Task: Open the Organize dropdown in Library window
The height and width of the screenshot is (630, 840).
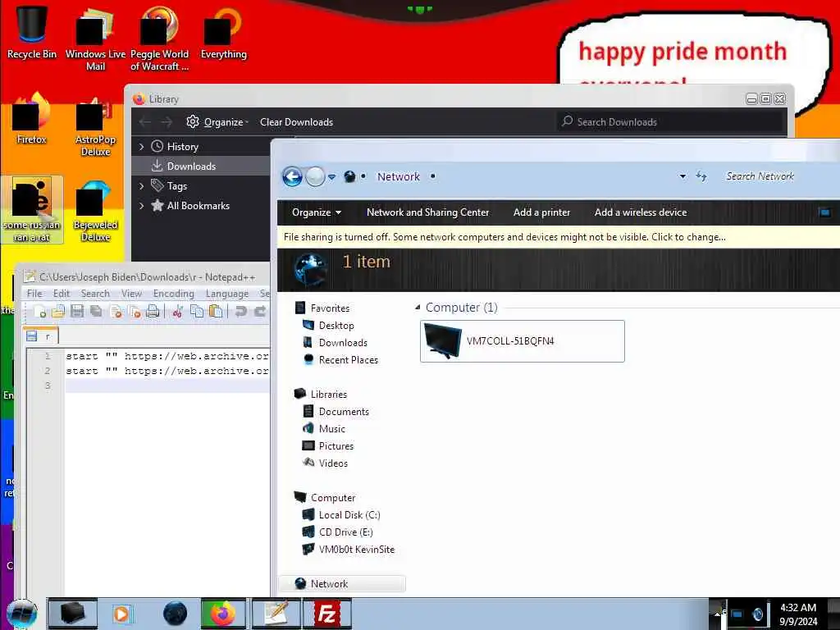Action: (x=217, y=122)
